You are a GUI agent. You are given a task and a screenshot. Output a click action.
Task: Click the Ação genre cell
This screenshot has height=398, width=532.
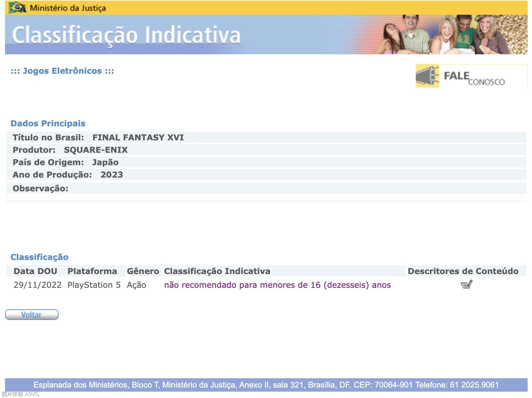point(136,285)
